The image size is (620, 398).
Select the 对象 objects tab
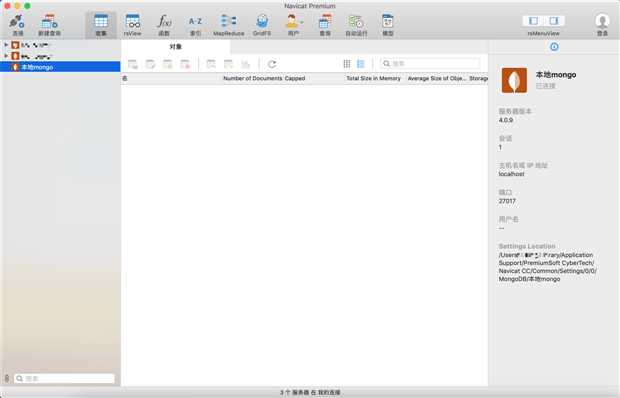tap(176, 47)
